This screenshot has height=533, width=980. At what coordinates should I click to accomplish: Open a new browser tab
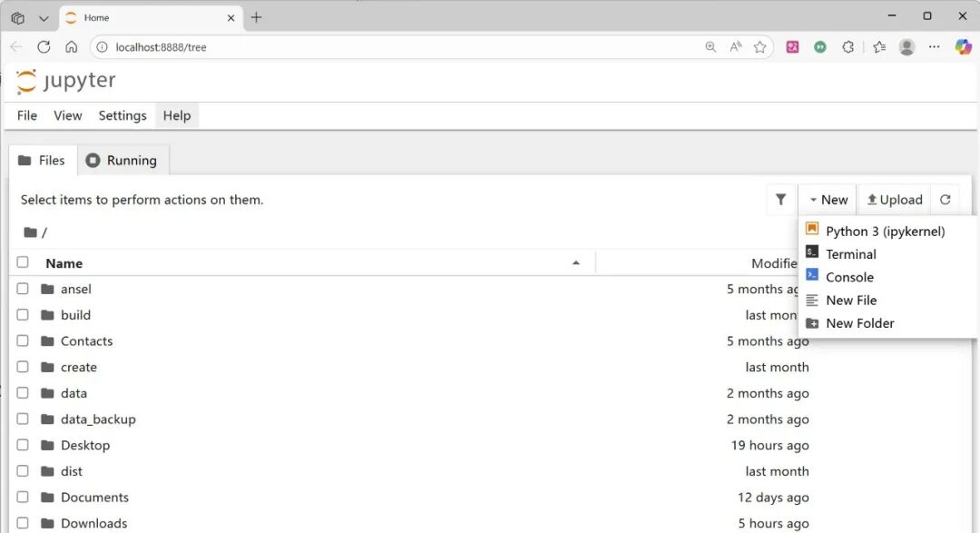pos(256,17)
